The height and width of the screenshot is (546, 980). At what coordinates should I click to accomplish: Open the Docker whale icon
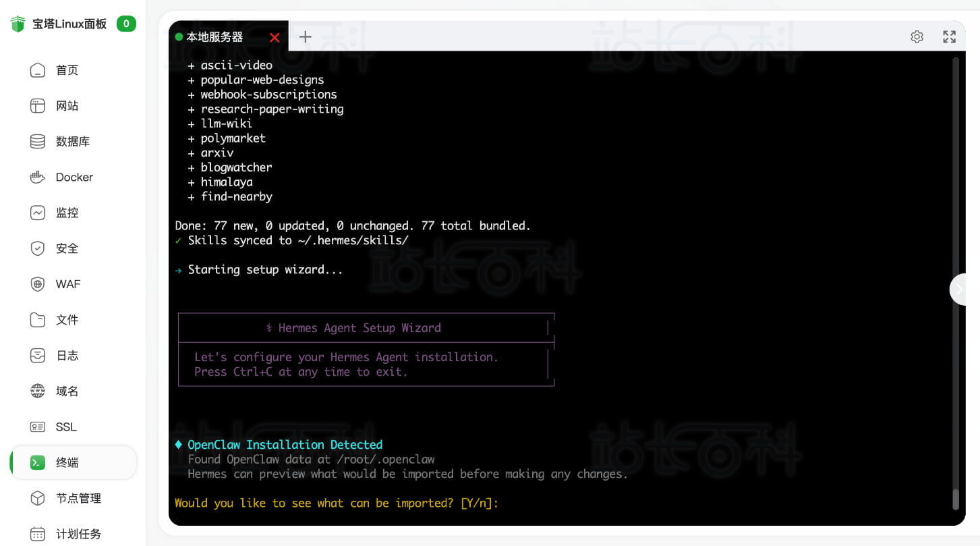pos(38,178)
